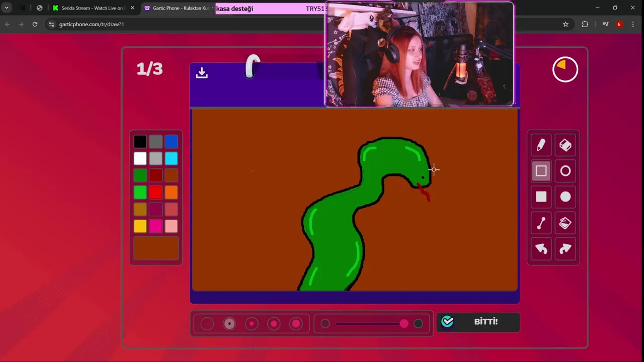Select the filled rectangle tool

point(541,197)
